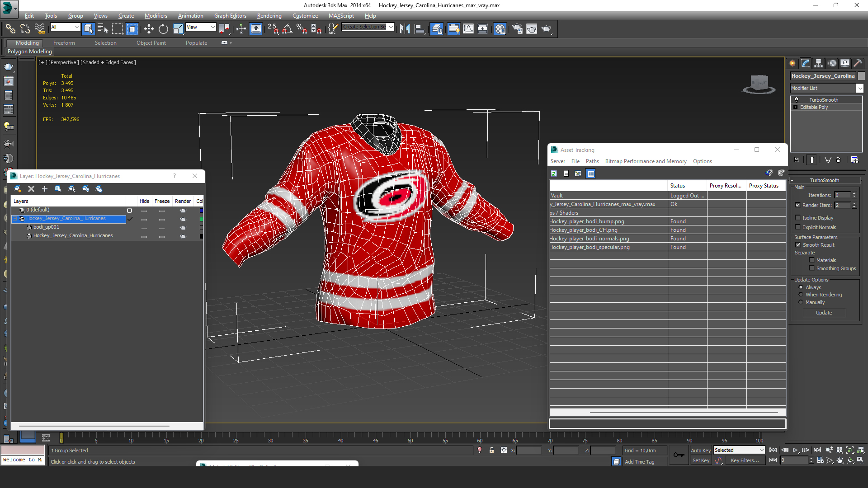The height and width of the screenshot is (488, 868).
Task: Select Always update option
Action: (801, 287)
